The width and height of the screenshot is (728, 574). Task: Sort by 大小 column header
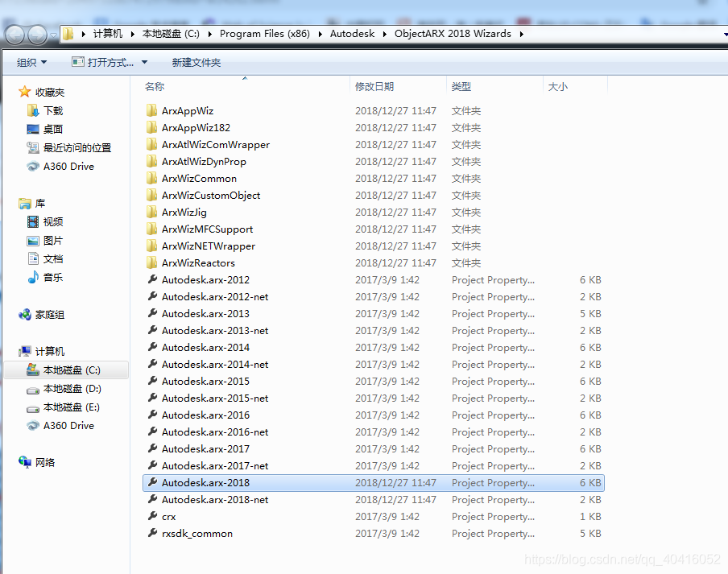tap(557, 87)
